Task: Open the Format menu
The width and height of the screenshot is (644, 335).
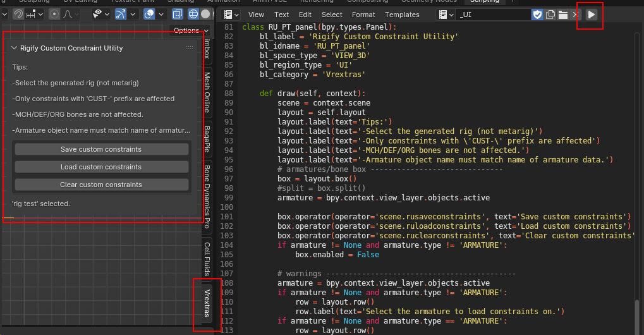Action: [363, 15]
